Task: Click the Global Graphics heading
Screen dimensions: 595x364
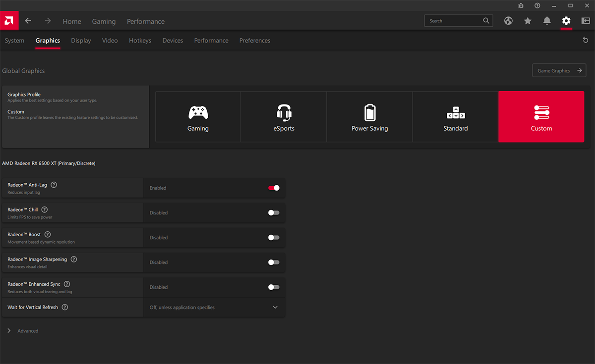Action: [23, 71]
